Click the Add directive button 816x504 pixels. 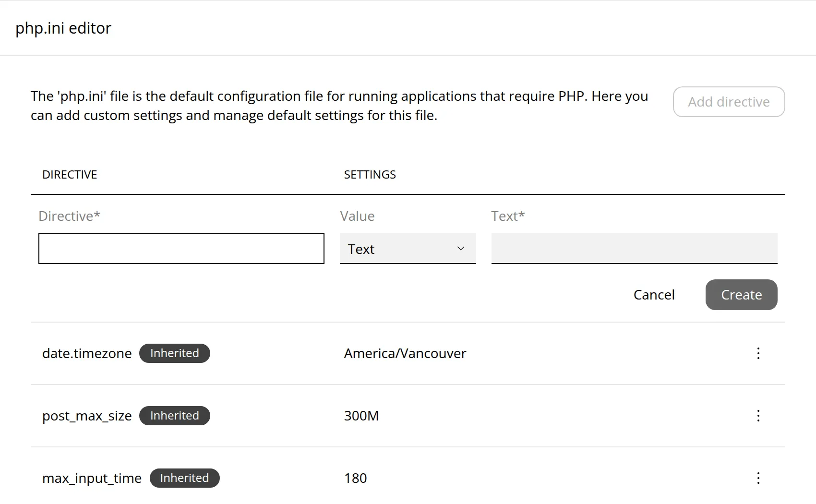729,102
